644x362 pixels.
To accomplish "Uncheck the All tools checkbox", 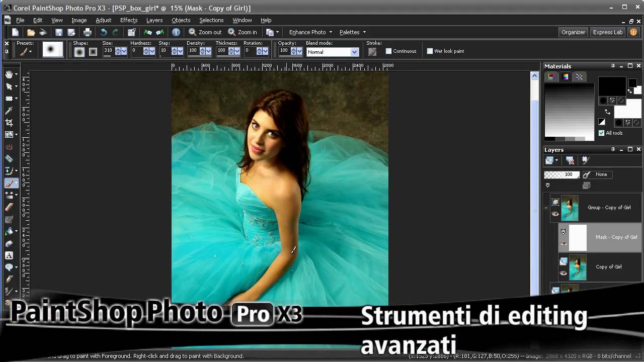I will point(601,133).
